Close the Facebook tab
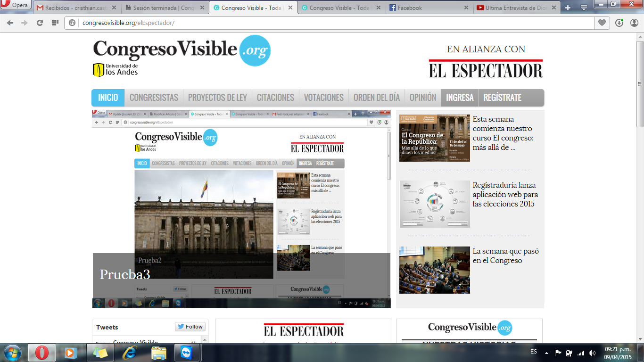This screenshot has width=644, height=362. pyautogui.click(x=466, y=8)
